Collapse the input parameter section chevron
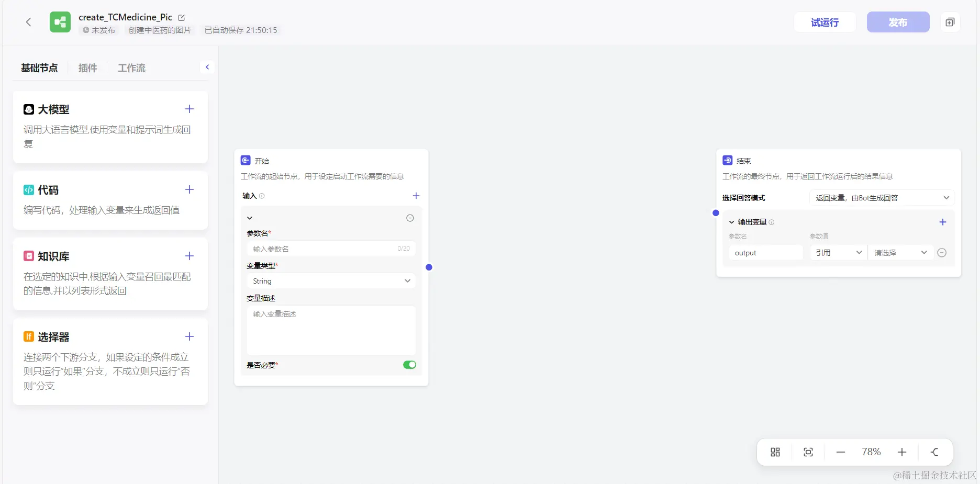This screenshot has height=484, width=980. 250,218
